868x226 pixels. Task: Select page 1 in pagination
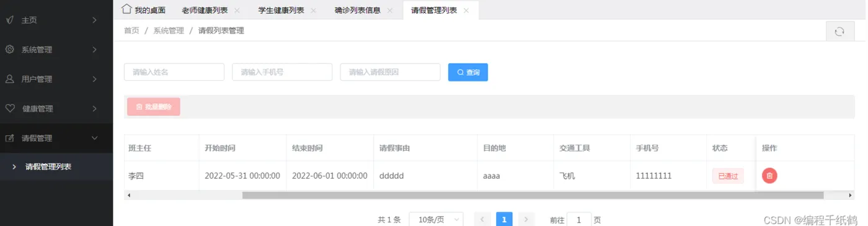coord(504,219)
